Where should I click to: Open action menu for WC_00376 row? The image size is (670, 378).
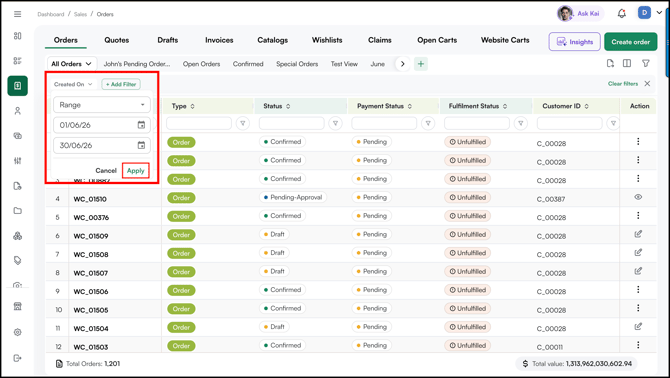638,216
